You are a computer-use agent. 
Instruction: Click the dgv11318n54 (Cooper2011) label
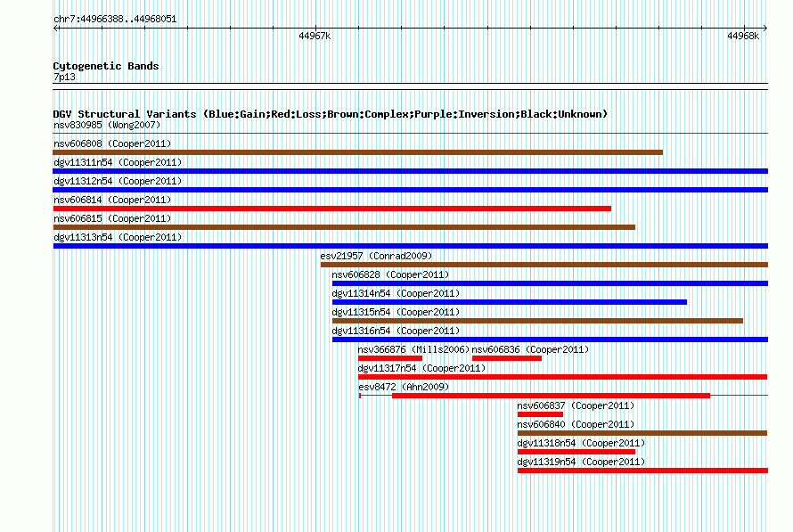click(581, 443)
